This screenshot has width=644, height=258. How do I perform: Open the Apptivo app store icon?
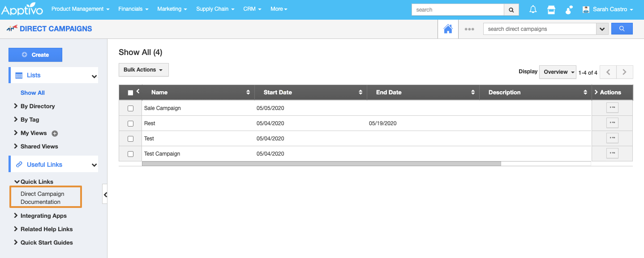coord(550,9)
